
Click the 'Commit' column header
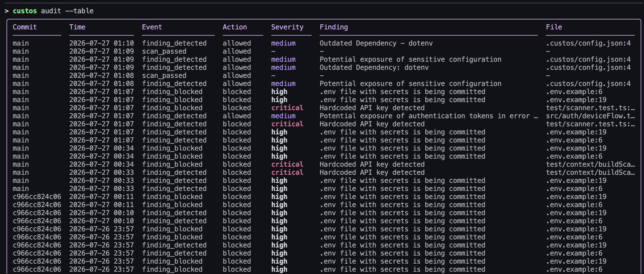click(25, 27)
